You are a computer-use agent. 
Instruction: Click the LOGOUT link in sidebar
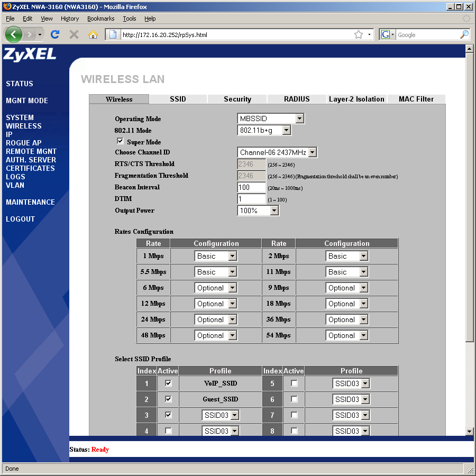pos(20,219)
